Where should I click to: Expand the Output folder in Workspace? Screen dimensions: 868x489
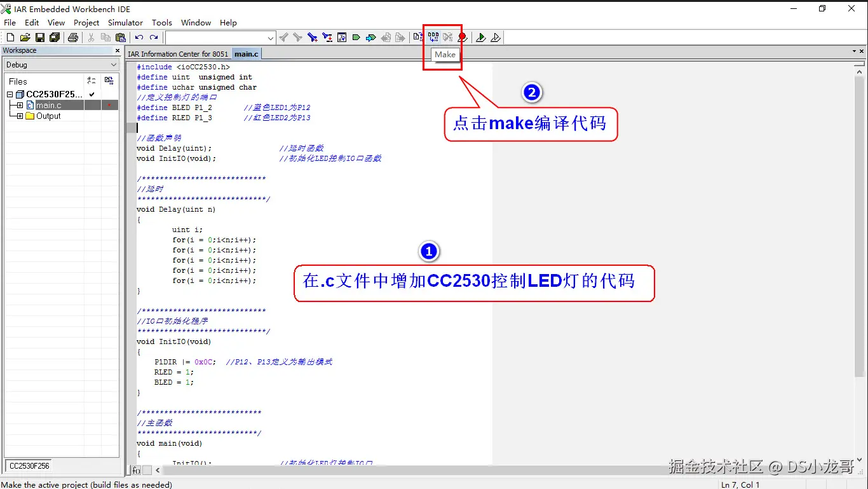pos(20,116)
